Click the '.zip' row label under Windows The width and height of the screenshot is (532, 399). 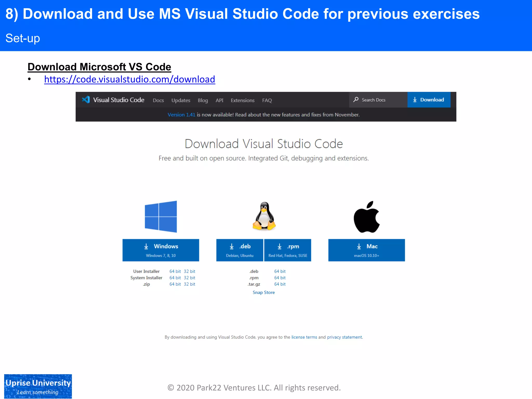pos(146,284)
